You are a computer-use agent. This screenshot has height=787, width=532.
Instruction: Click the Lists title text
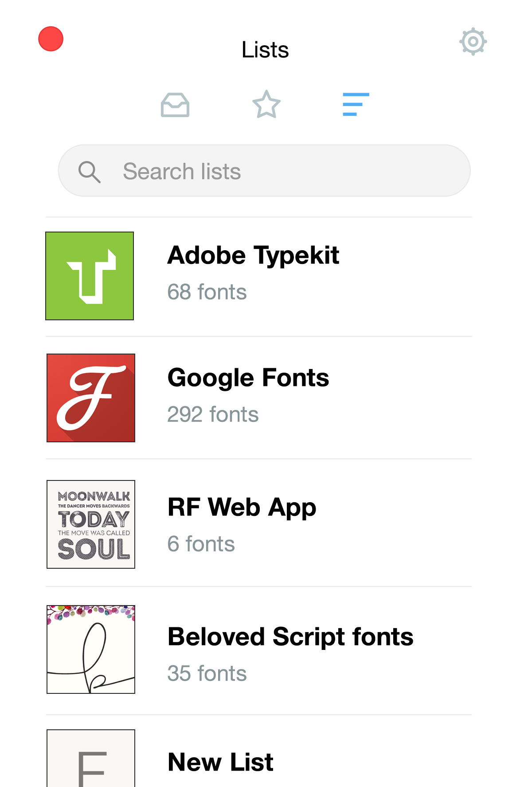point(265,49)
